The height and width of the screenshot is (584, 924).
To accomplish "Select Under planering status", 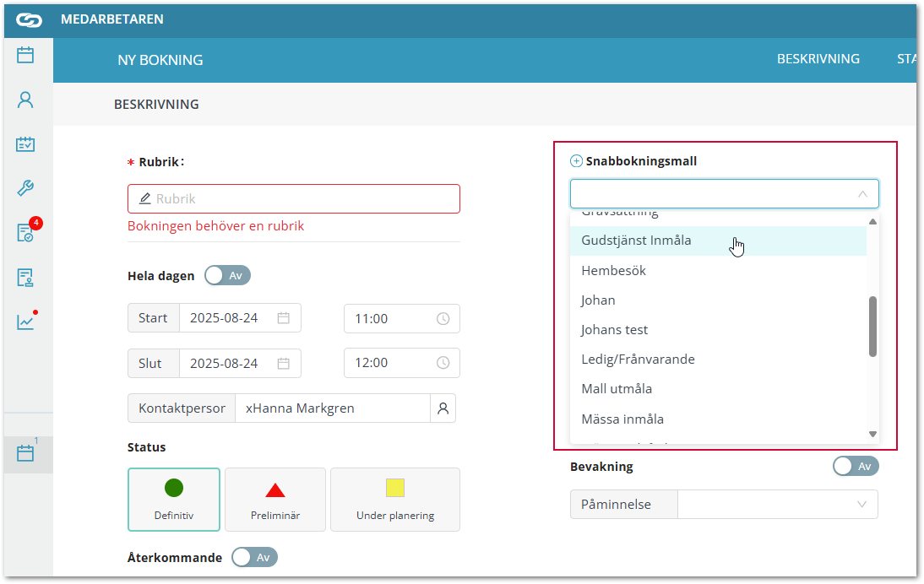I will click(395, 500).
